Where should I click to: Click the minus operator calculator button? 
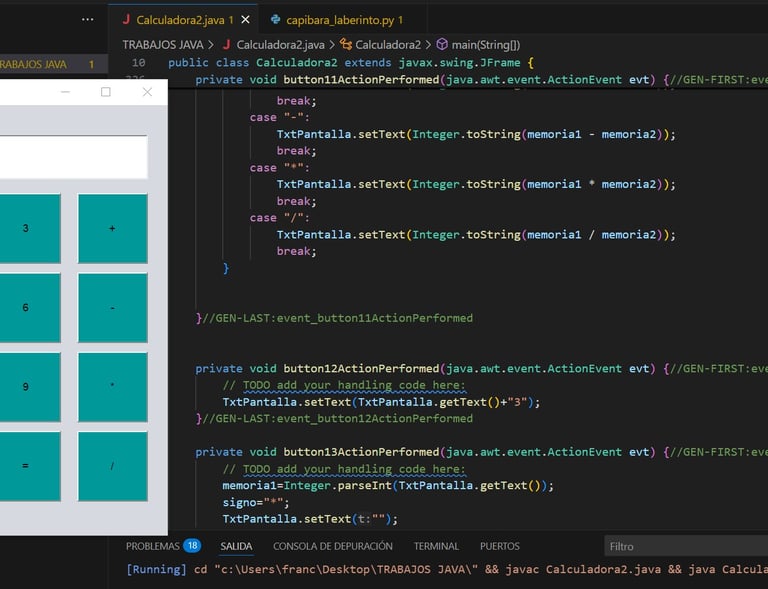[x=112, y=308]
